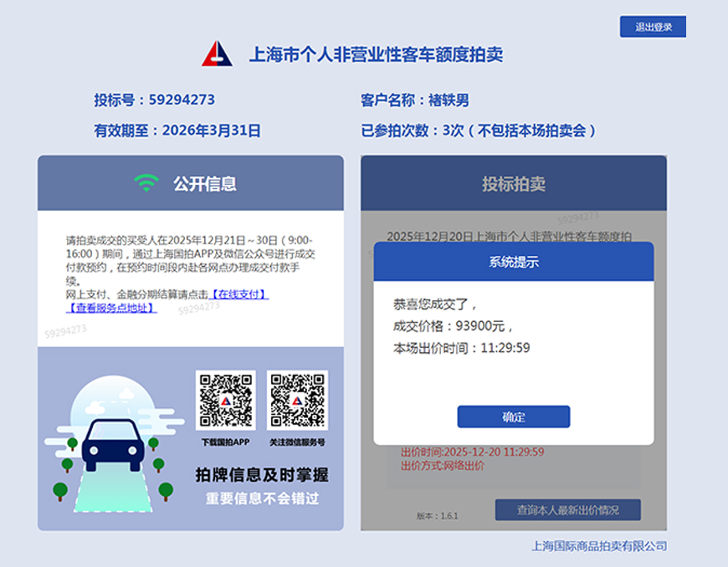Select the 投标拍卖 panel header
This screenshot has width=728, height=567.
point(513,184)
